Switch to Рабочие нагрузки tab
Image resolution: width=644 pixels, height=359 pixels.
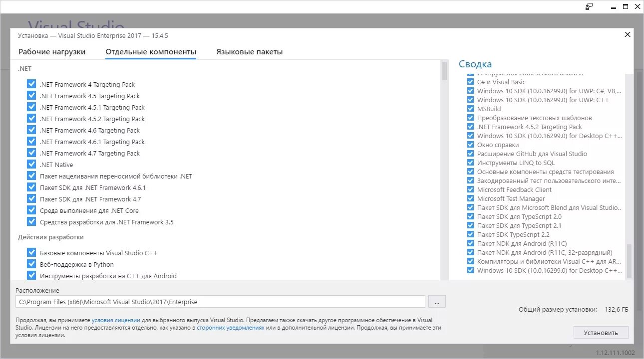(x=52, y=52)
